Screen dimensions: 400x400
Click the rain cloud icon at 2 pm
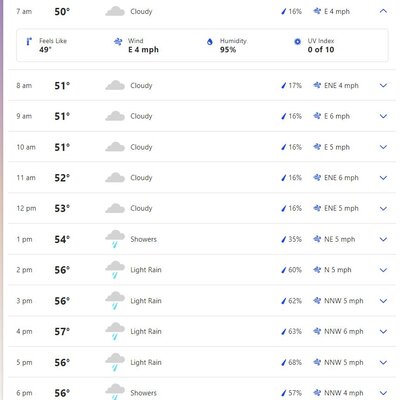tap(115, 269)
